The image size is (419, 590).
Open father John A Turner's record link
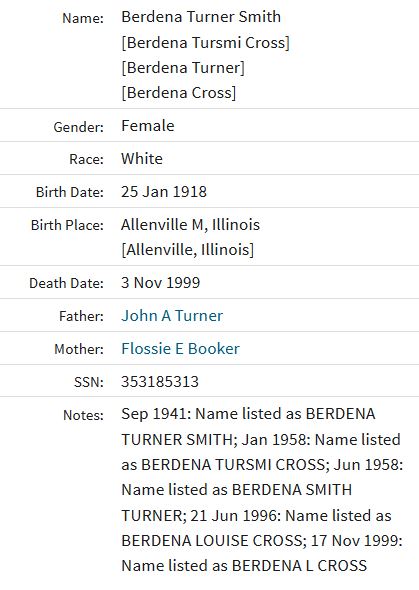172,316
